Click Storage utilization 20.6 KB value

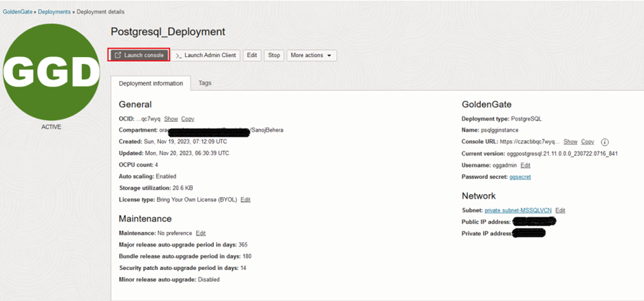coord(183,188)
